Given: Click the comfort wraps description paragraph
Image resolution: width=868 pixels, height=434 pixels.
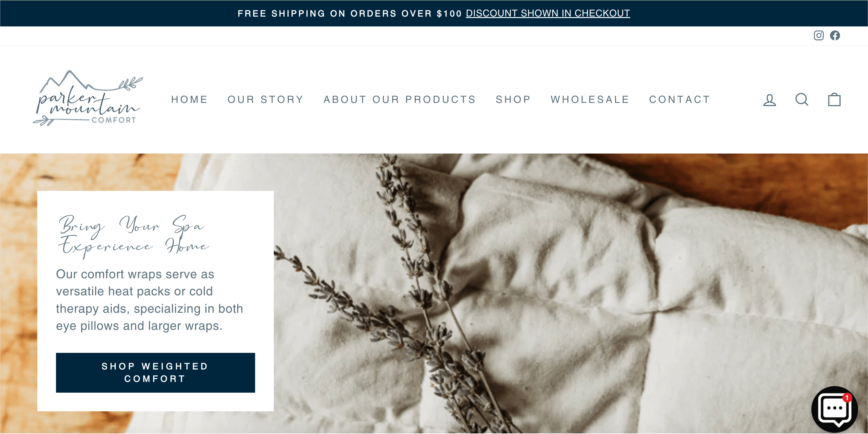Looking at the screenshot, I should 149,300.
